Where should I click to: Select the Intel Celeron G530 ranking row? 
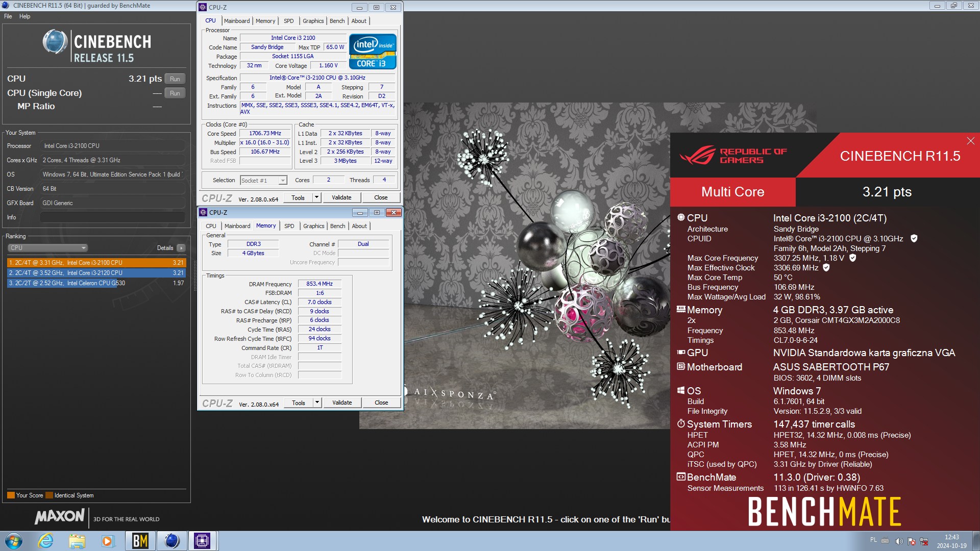[96, 283]
